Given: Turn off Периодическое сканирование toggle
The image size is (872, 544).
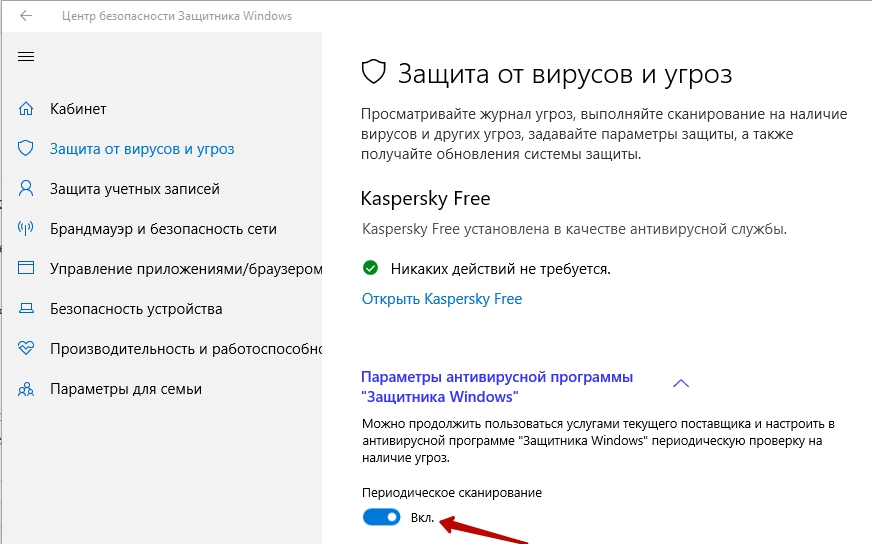Looking at the screenshot, I should point(381,517).
